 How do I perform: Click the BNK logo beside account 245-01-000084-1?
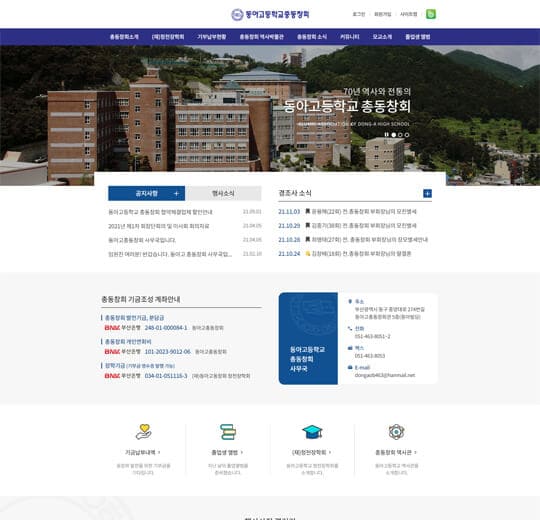tap(112, 327)
